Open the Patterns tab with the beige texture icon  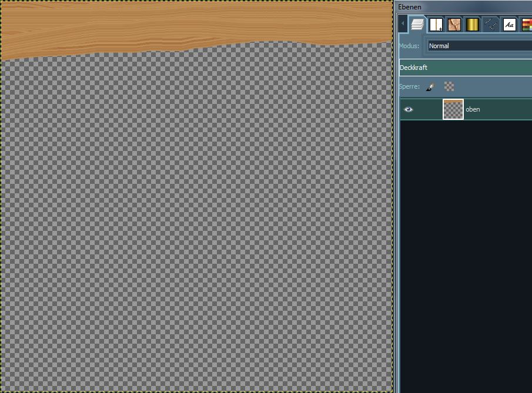coord(454,25)
